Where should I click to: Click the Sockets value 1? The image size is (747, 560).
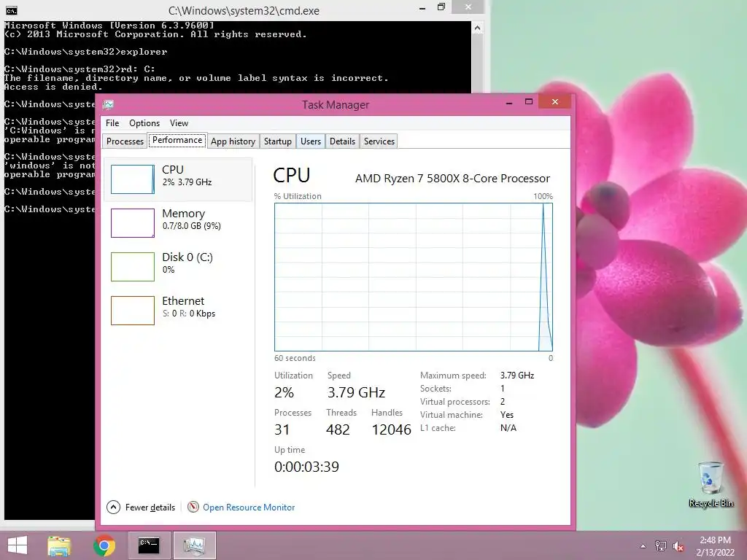502,388
